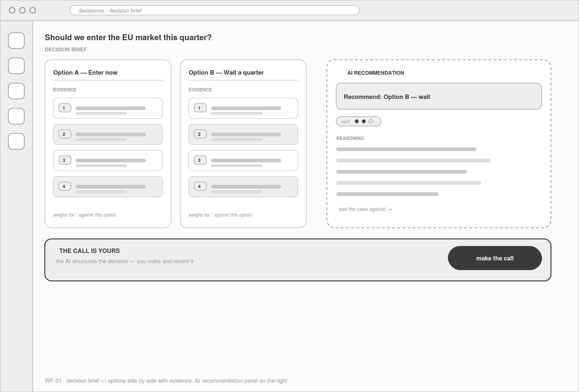The width and height of the screenshot is (579, 392).
Task: Click the second sidebar icon placeholder
Action: (16, 66)
